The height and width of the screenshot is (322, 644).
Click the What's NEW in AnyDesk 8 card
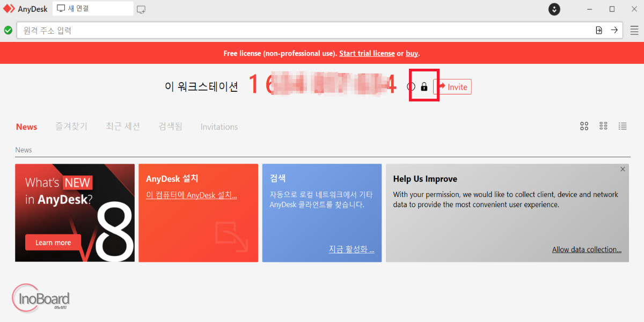point(75,213)
